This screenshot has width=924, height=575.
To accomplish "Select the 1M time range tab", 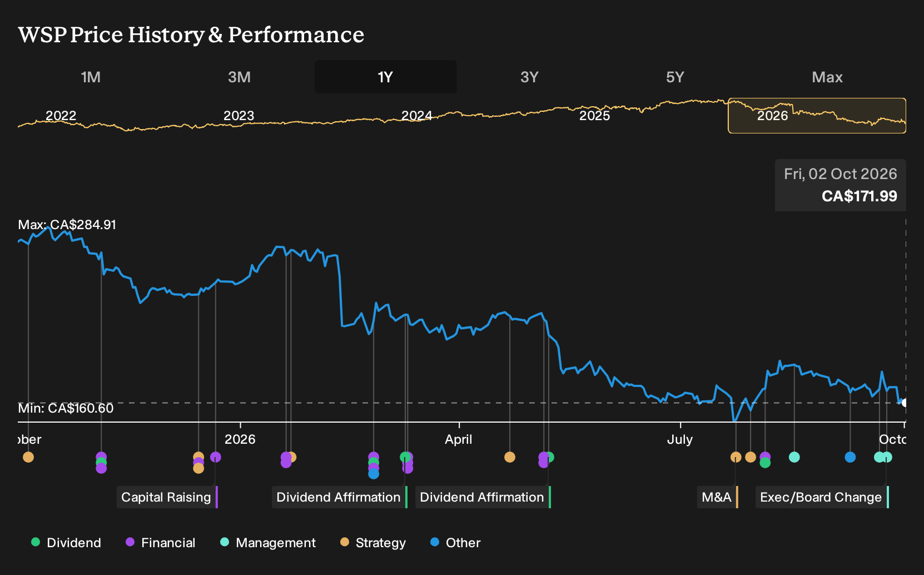I will (91, 77).
